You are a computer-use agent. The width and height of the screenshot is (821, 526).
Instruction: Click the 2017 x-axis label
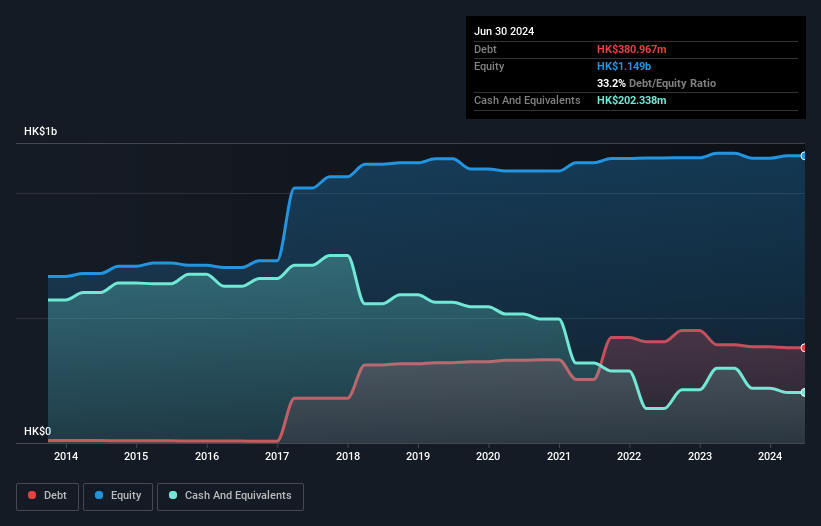point(277,456)
